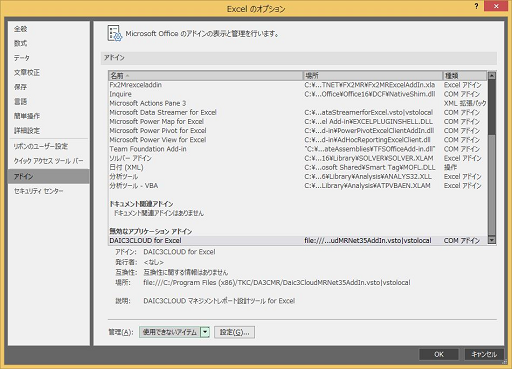Open セキュリティ センター category
This screenshot has width=512, height=369.
pyautogui.click(x=49, y=191)
